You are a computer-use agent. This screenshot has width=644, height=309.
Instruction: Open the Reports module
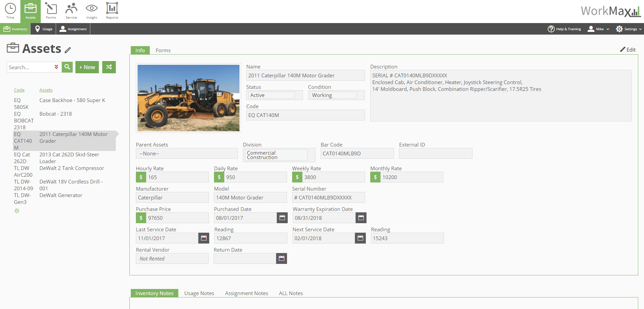(x=112, y=10)
